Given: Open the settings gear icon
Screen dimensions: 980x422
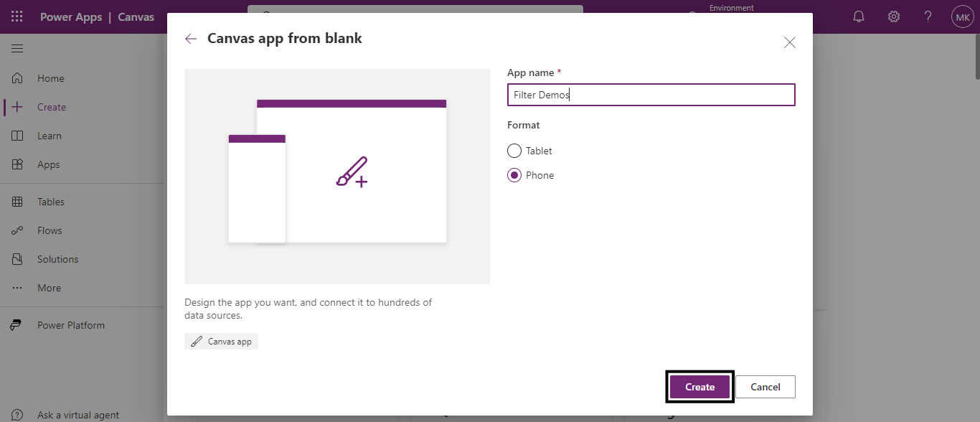Looking at the screenshot, I should point(893,17).
